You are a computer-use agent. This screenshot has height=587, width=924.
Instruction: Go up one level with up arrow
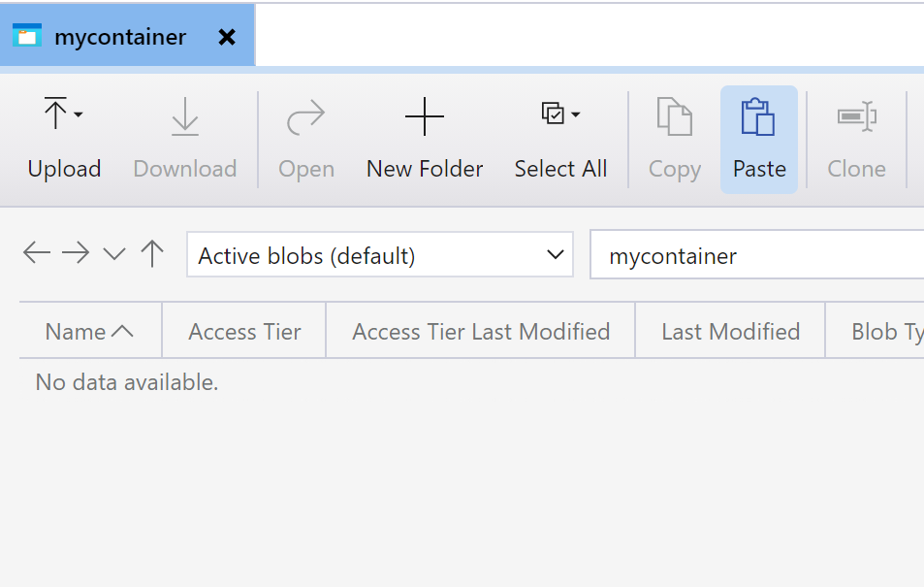click(152, 254)
